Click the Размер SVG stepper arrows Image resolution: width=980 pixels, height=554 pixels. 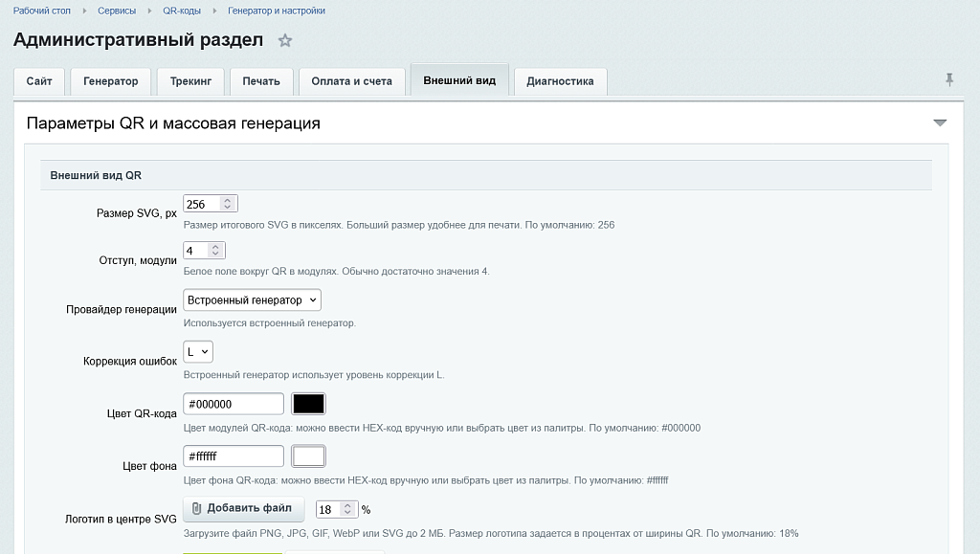click(x=228, y=204)
